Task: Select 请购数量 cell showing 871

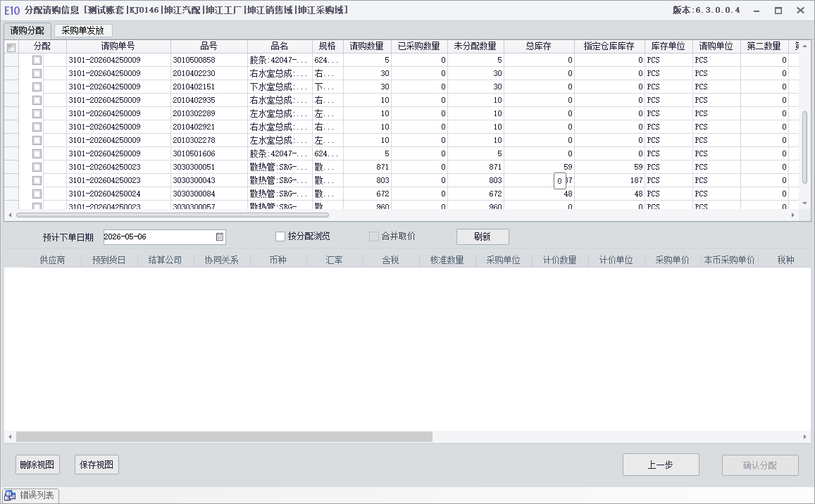Action: [367, 168]
